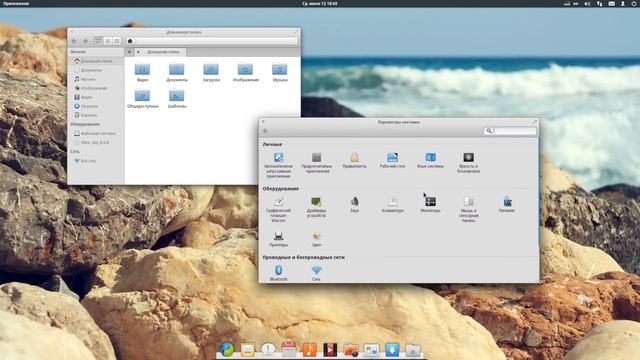Screen dimensions: 640x360
Task: Open the Музыка folder in Files
Action: 280,73
